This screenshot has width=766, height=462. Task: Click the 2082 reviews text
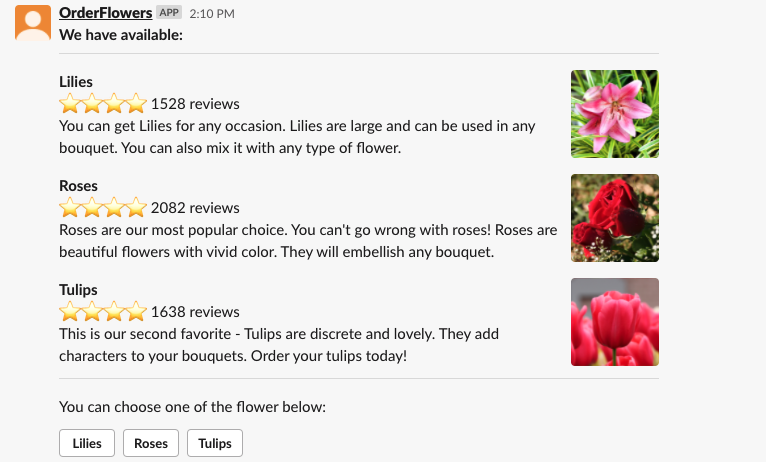[195, 208]
